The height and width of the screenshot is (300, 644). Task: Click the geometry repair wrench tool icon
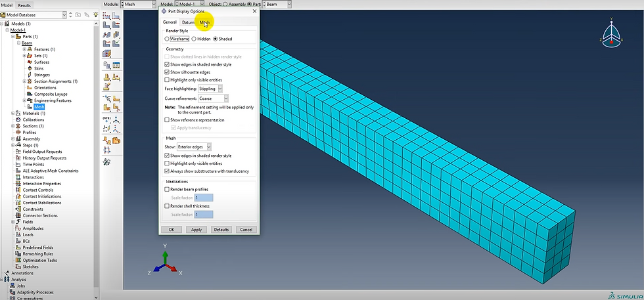[x=106, y=161]
